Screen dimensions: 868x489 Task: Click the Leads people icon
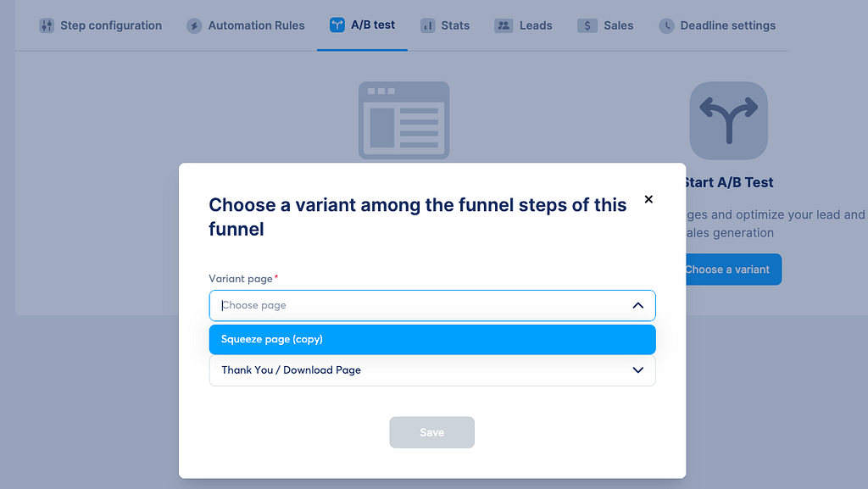[x=504, y=25]
